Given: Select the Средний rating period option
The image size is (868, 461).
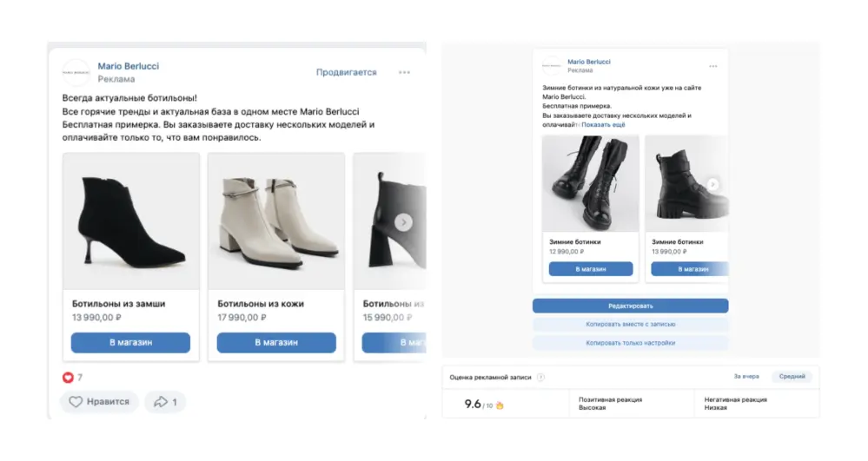Looking at the screenshot, I should click(x=792, y=377).
